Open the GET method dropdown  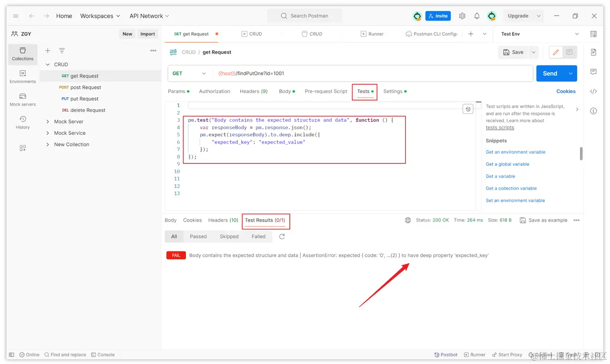click(x=189, y=73)
